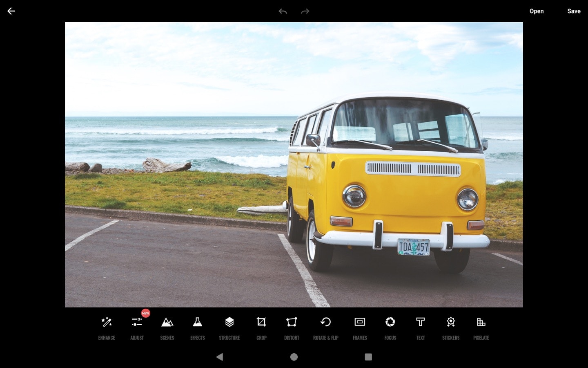Undo the last edit

click(x=283, y=11)
